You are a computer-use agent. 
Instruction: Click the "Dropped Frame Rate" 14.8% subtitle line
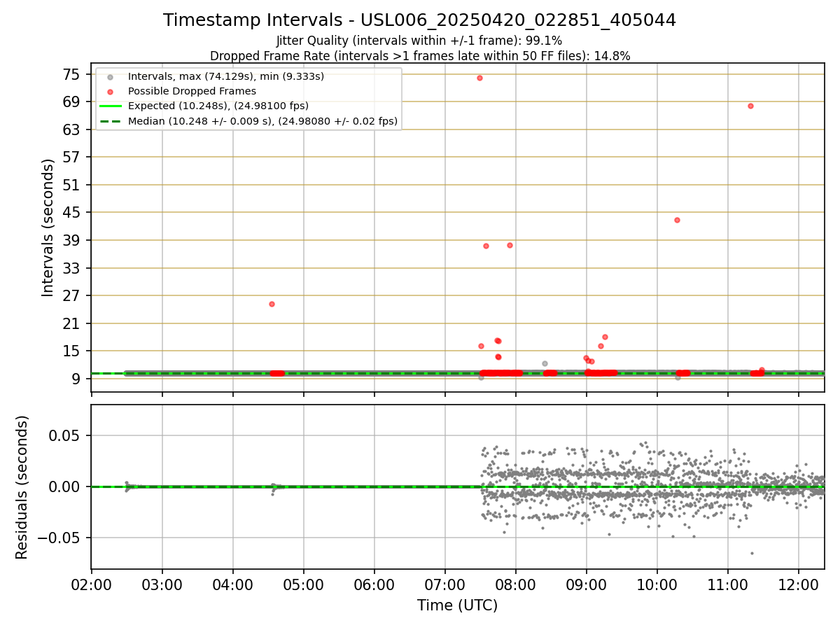tap(420, 56)
